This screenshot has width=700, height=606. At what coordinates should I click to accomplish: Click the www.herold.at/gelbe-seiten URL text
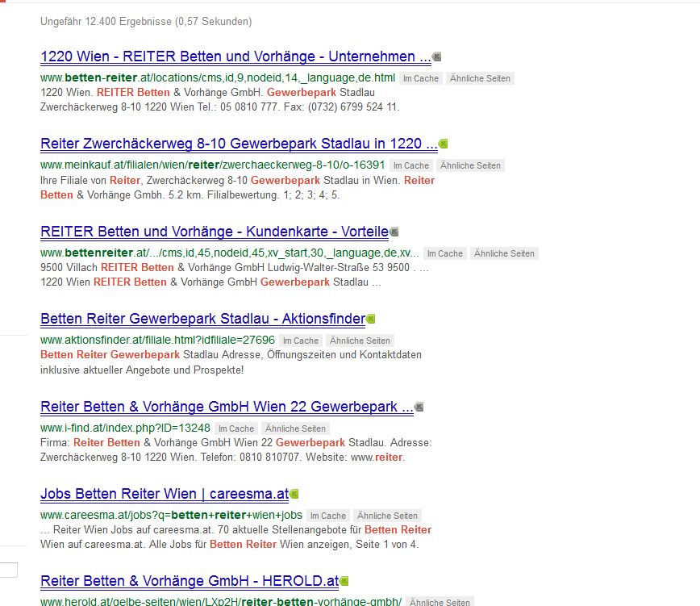(221, 601)
